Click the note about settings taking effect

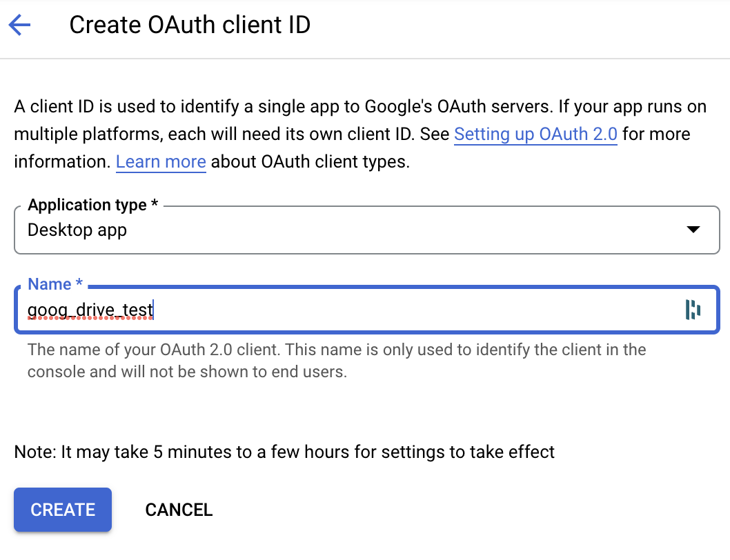[x=284, y=452]
